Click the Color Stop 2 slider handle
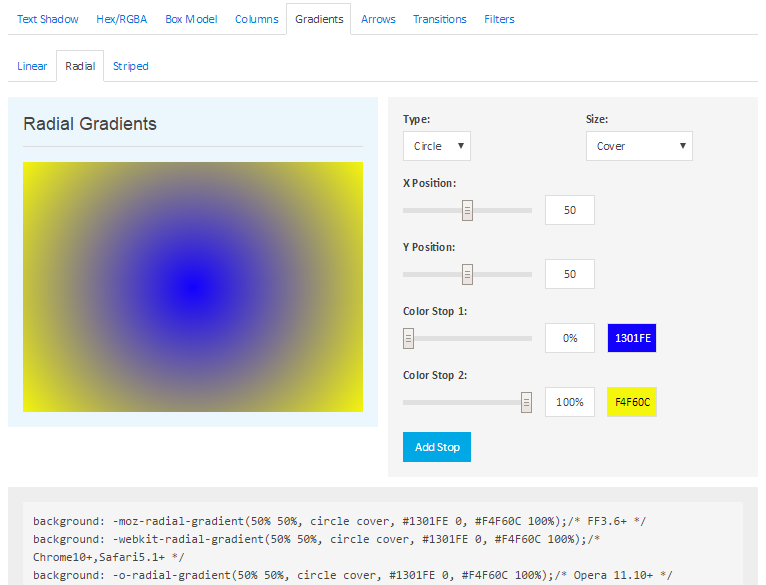Viewport: 766px width, 585px height. [x=526, y=403]
